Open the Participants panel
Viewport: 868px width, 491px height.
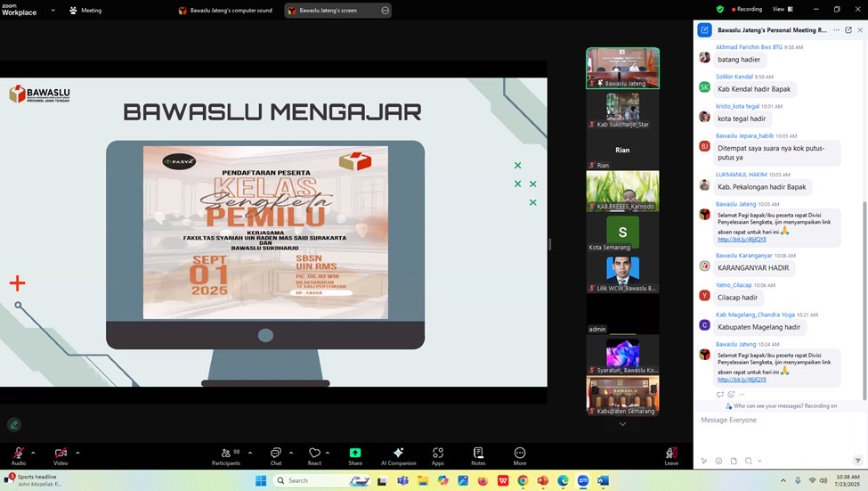point(226,456)
